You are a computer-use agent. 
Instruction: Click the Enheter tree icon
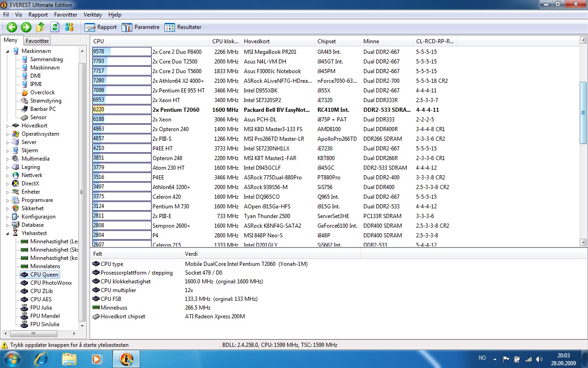tap(16, 192)
